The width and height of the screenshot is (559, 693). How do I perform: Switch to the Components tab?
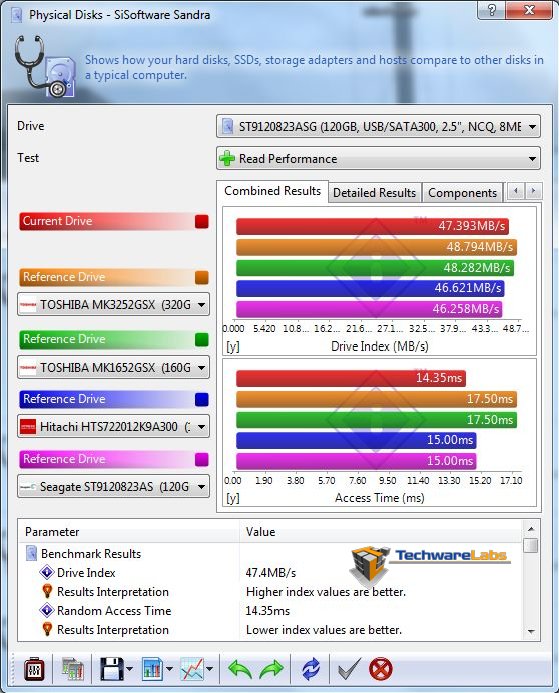pyautogui.click(x=462, y=193)
